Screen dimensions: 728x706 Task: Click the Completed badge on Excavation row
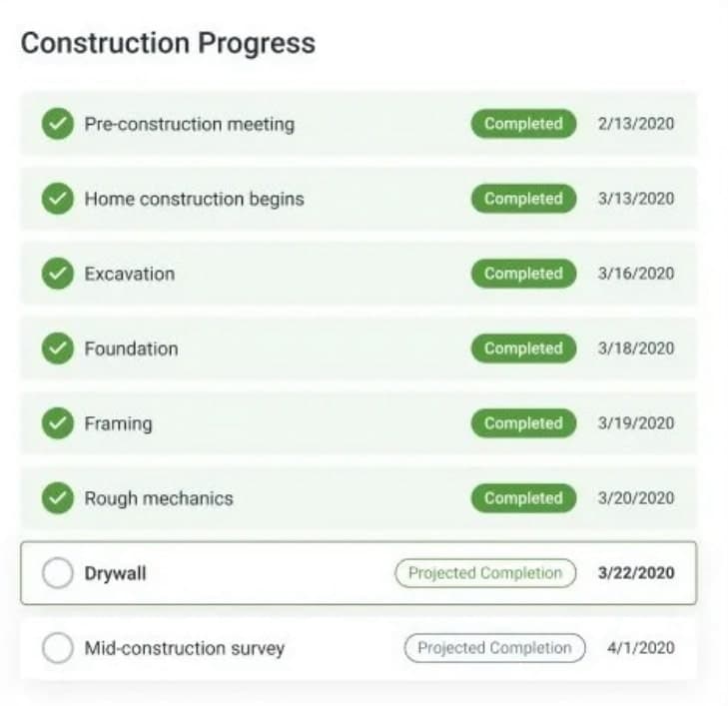pos(523,274)
